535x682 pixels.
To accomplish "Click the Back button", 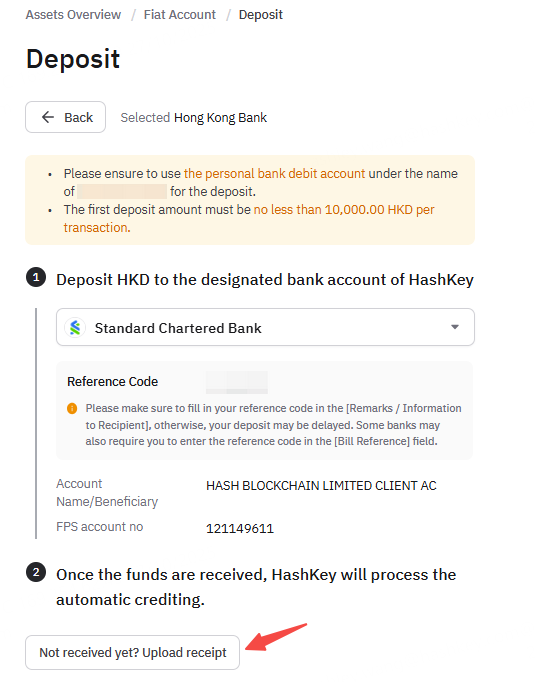I will 65,117.
